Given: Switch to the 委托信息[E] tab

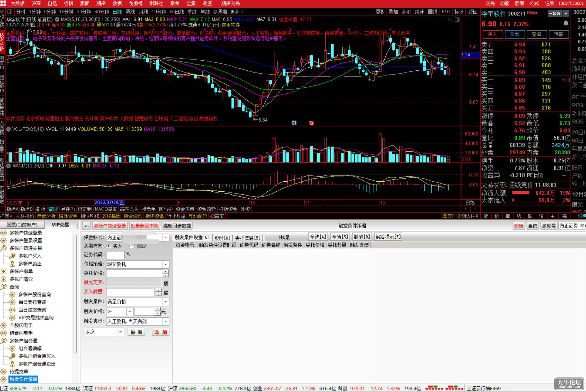Looking at the screenshot, I should (x=248, y=238).
